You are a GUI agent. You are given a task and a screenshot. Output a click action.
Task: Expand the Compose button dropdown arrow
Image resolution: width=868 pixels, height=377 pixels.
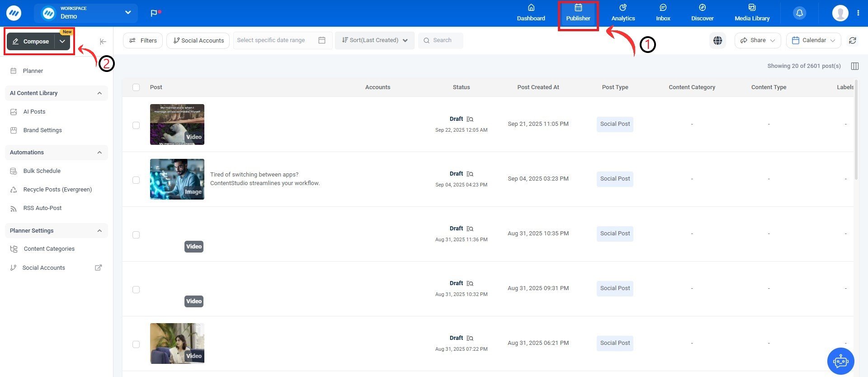[62, 42]
